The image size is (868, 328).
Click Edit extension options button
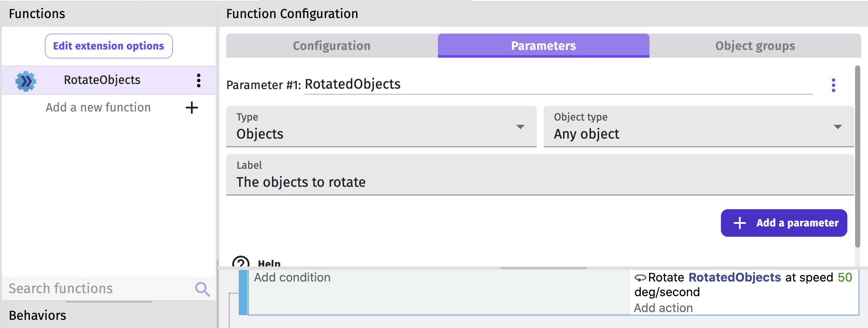(x=109, y=46)
